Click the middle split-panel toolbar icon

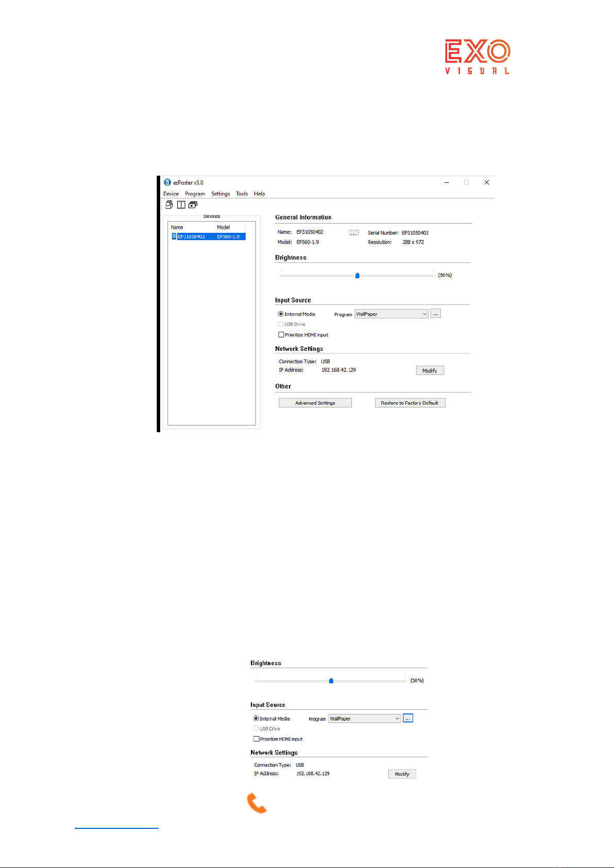coord(181,205)
